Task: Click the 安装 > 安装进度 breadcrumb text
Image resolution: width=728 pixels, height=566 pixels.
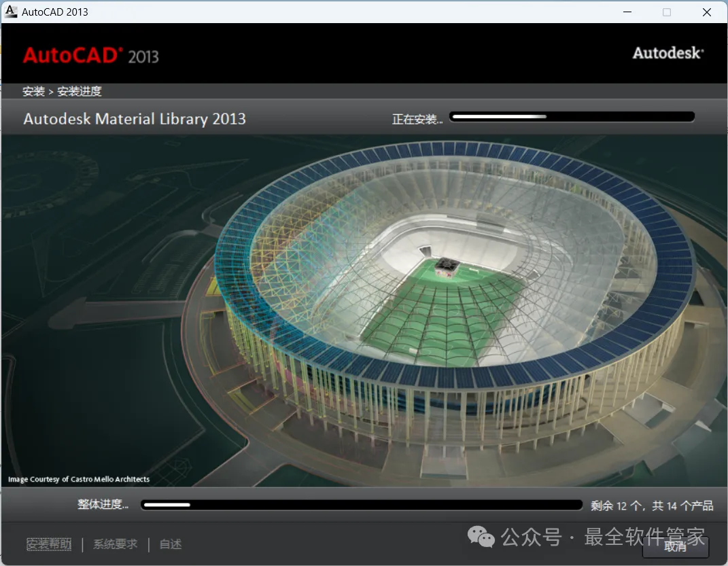Action: 62,92
